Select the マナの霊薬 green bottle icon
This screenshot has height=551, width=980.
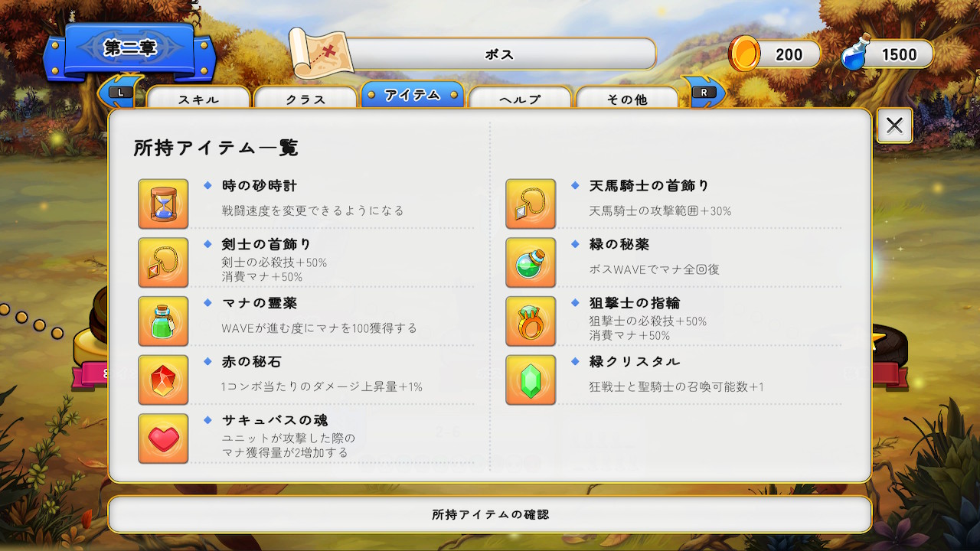[x=163, y=321]
